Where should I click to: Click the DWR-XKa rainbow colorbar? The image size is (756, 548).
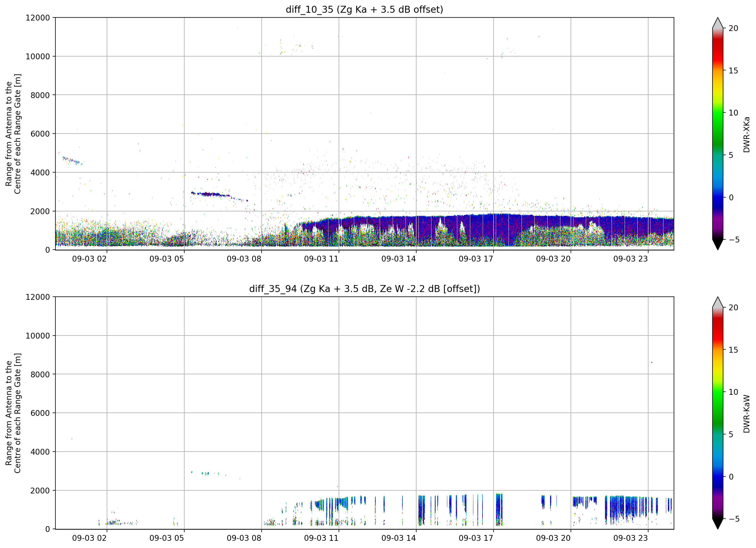point(718,134)
